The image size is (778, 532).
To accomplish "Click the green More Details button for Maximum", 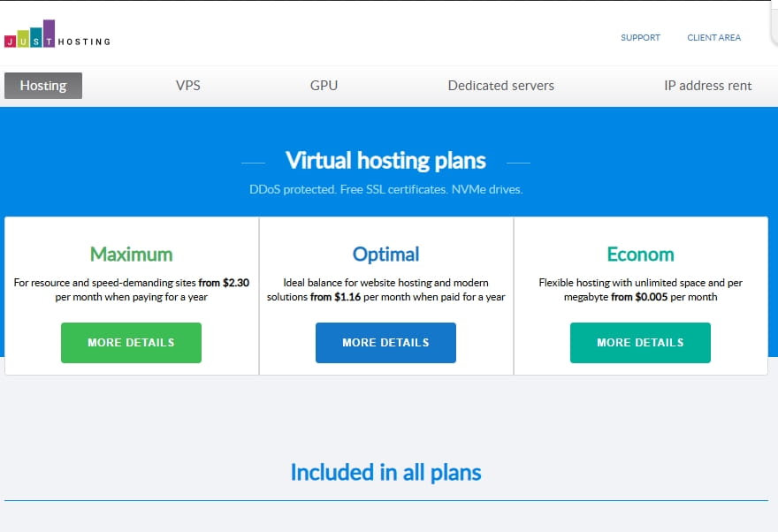I will point(131,343).
